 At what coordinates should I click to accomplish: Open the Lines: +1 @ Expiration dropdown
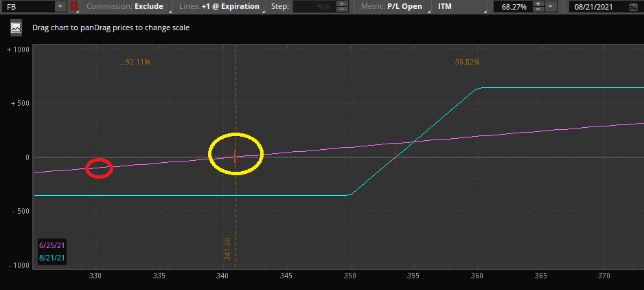(x=222, y=6)
